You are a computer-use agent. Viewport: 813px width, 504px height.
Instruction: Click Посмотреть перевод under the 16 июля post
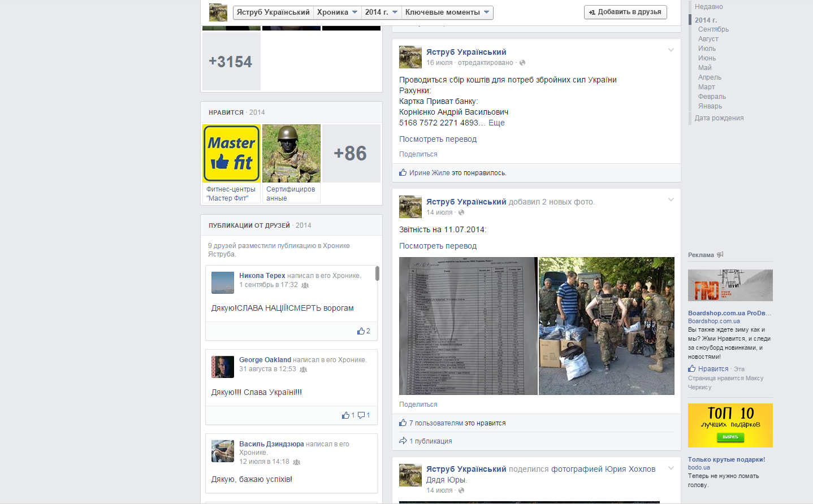click(x=438, y=139)
